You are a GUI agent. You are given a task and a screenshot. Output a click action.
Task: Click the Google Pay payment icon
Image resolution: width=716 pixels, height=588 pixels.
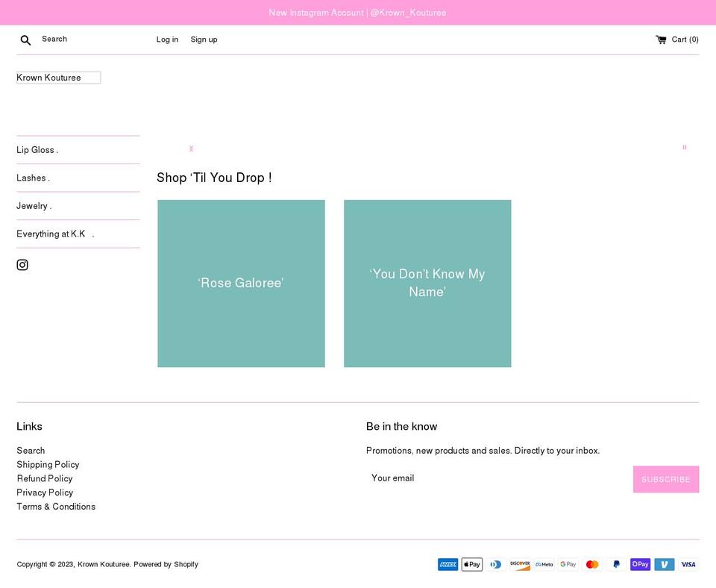pyautogui.click(x=568, y=564)
